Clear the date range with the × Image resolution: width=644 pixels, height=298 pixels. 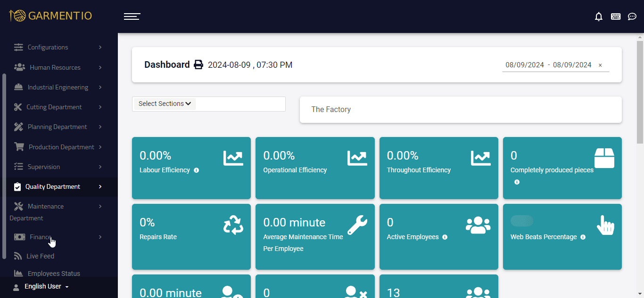point(600,65)
